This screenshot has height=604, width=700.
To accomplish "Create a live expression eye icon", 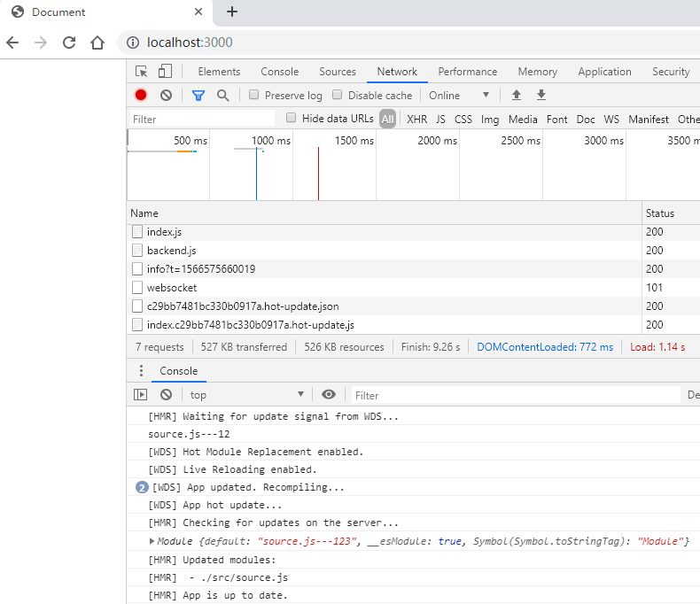I will click(x=329, y=394).
